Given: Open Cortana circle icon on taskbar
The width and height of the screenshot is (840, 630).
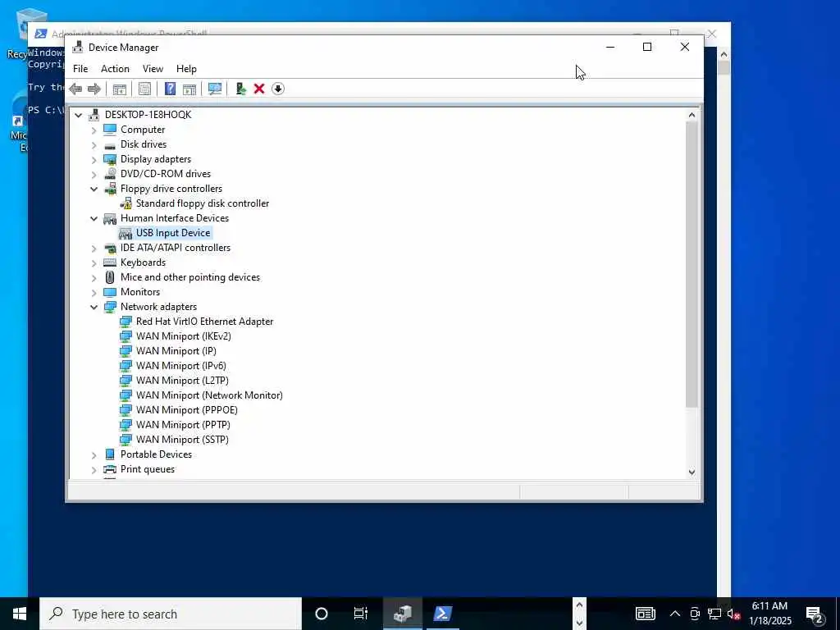Looking at the screenshot, I should (322, 614).
